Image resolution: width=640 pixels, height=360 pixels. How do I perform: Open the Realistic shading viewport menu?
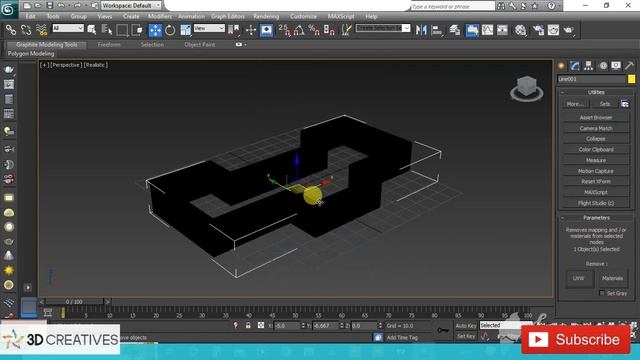tap(96, 65)
